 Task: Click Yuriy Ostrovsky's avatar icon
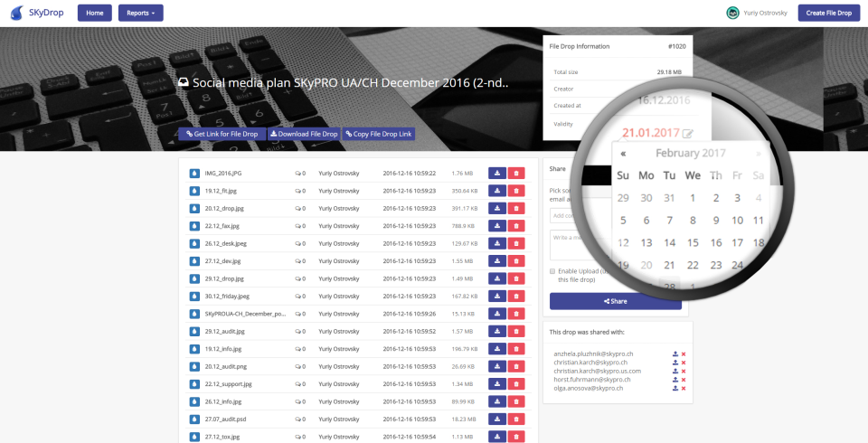733,13
